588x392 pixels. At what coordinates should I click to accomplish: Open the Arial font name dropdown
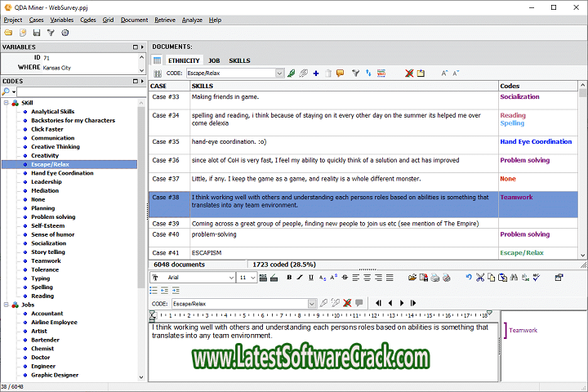(231, 278)
